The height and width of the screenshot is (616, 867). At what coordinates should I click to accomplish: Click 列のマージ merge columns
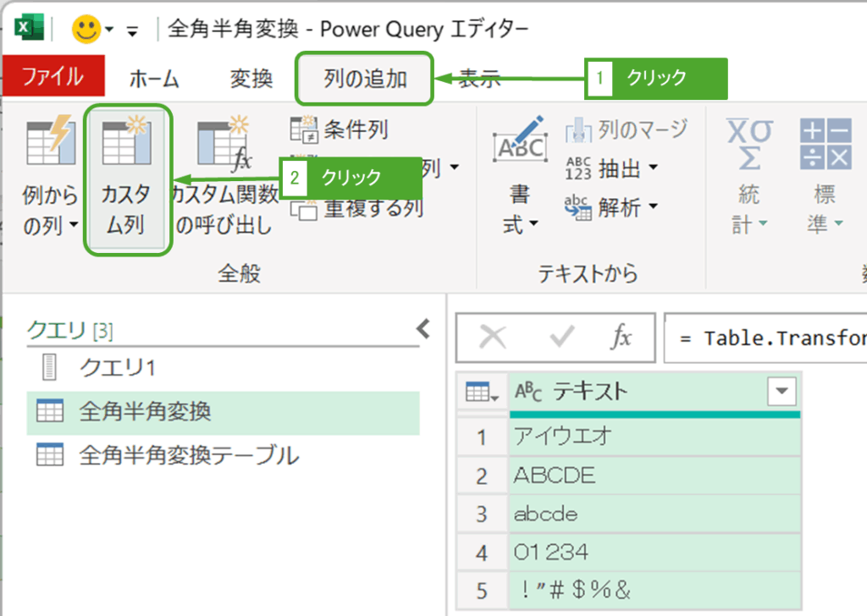click(x=627, y=129)
